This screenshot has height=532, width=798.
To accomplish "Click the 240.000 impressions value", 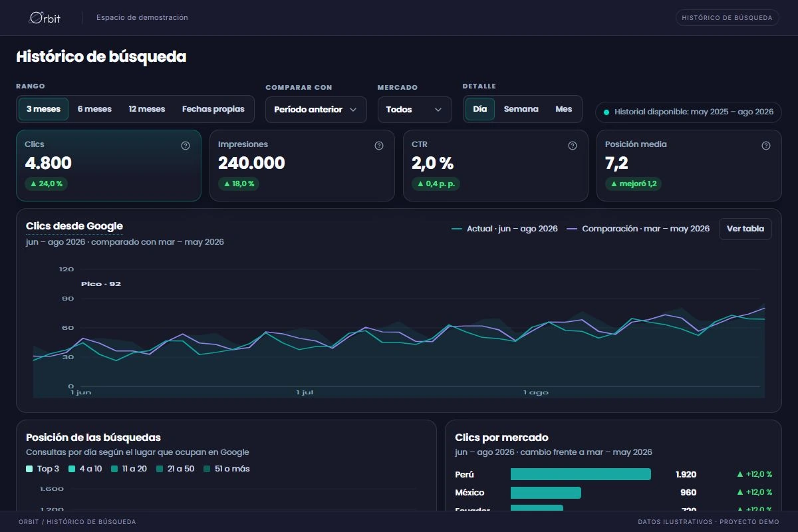I will pos(251,163).
